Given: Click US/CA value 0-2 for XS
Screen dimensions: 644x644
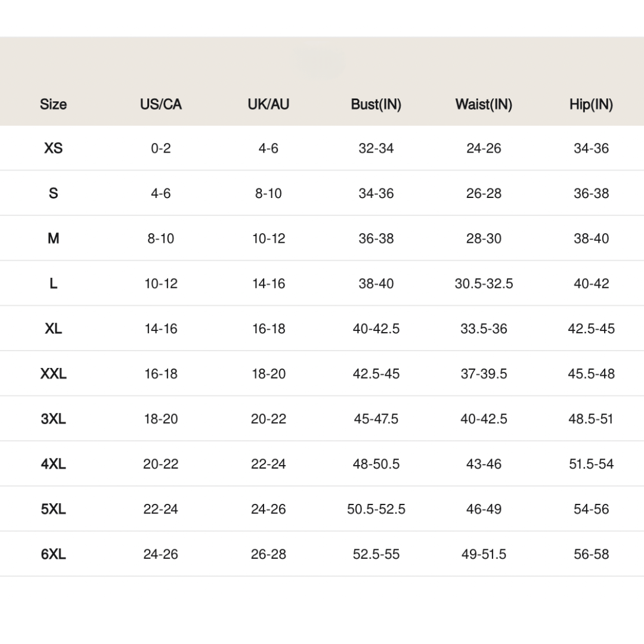Looking at the screenshot, I should tap(161, 148).
